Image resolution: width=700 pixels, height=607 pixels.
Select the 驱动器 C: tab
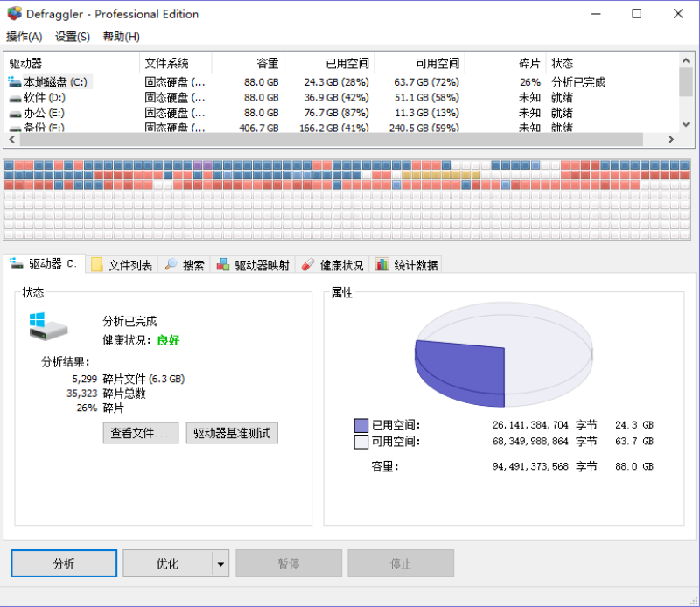tap(44, 263)
